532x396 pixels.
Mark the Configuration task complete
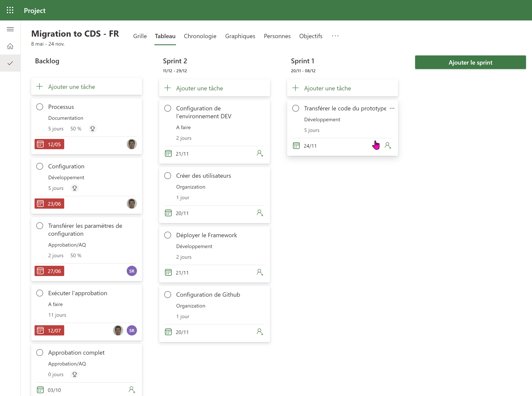click(40, 166)
